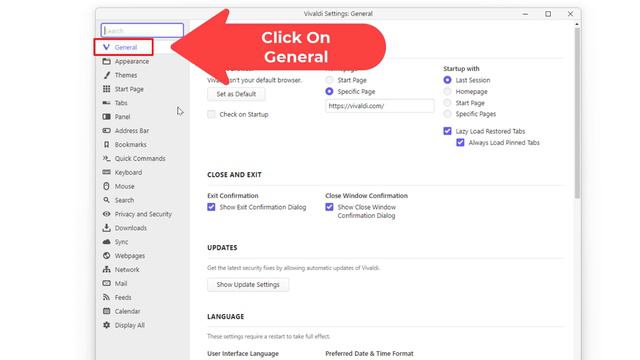Click the scrollbar up arrow
This screenshot has height=360, width=640.
577,24
